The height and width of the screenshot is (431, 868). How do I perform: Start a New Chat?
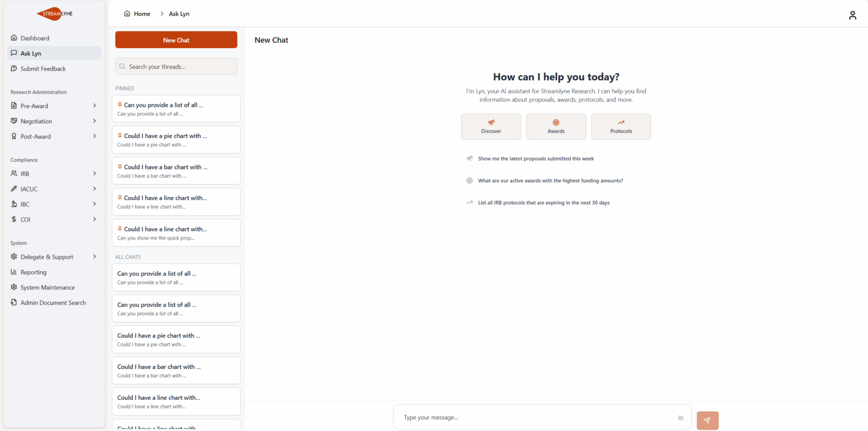coord(176,40)
